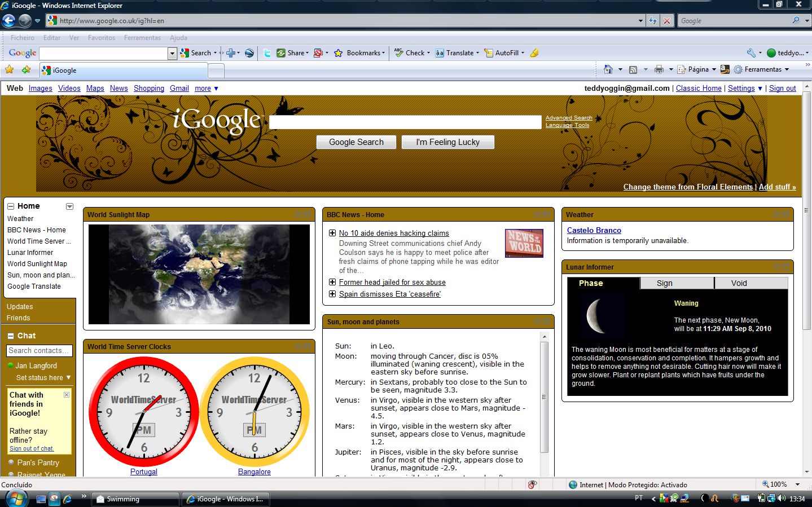Click the AutoFill icon in Google toolbar
Viewport: 812px width, 507px height.
(x=489, y=53)
